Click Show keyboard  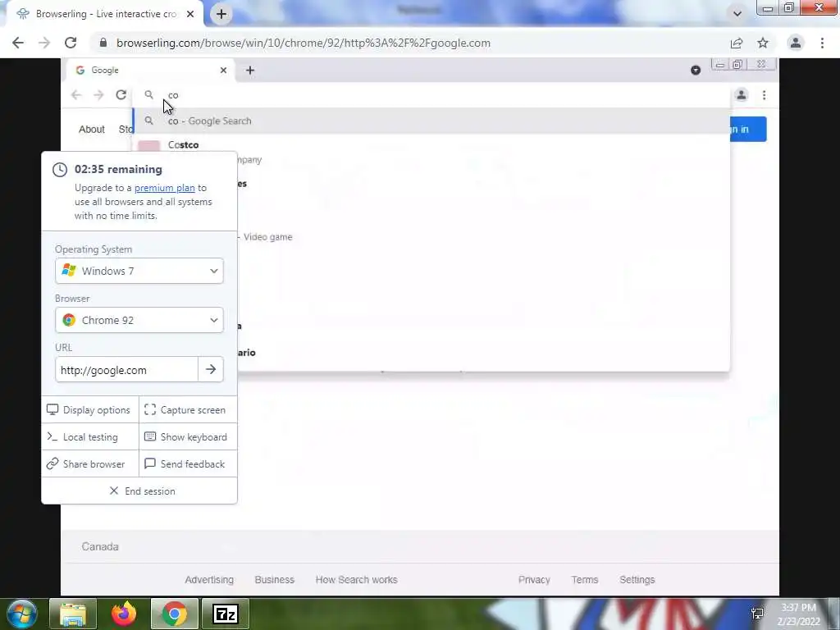pyautogui.click(x=188, y=437)
